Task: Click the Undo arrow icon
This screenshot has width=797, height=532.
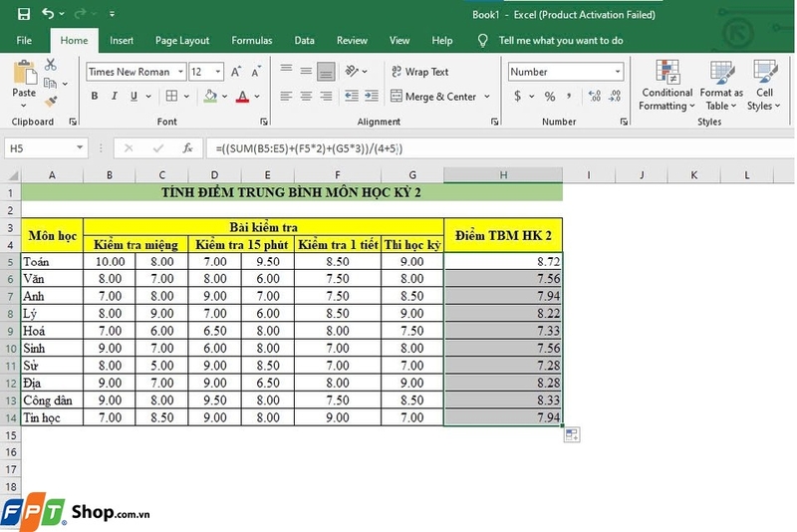Action: coord(49,15)
